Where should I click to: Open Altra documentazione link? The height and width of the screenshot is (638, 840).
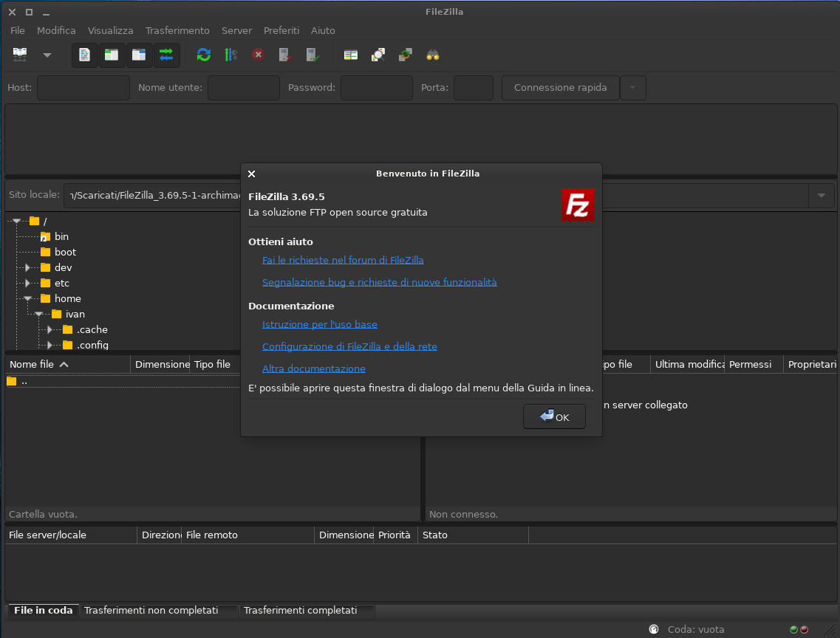tap(314, 368)
